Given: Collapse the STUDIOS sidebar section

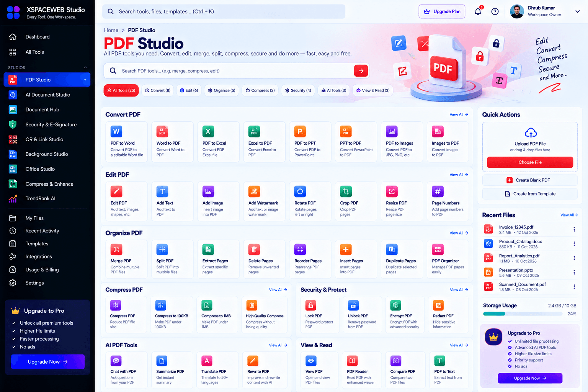Looking at the screenshot, I should (x=85, y=68).
